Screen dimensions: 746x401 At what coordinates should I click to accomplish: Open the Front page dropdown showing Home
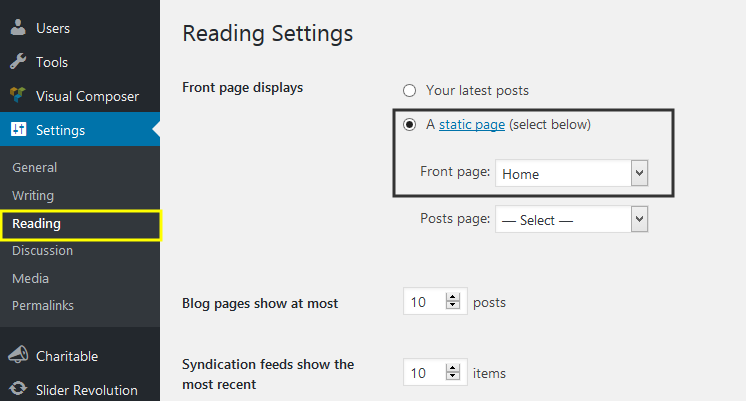click(572, 174)
